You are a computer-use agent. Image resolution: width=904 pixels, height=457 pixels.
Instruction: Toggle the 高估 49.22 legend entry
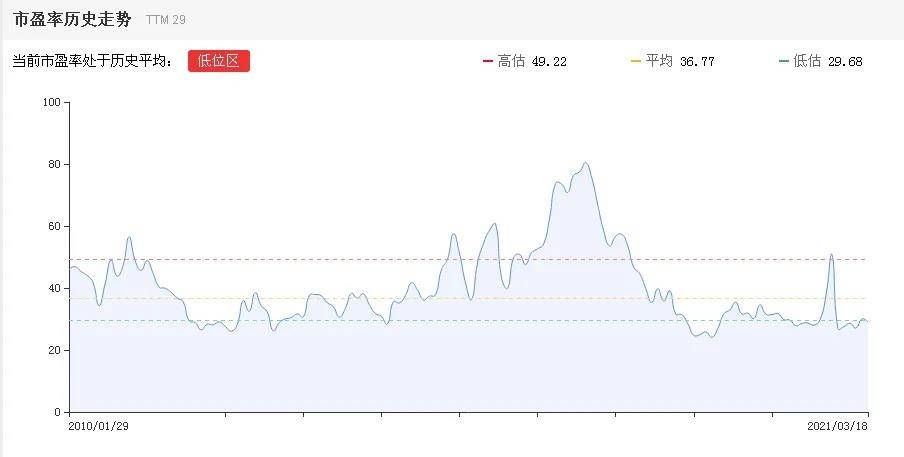pyautogui.click(x=525, y=61)
